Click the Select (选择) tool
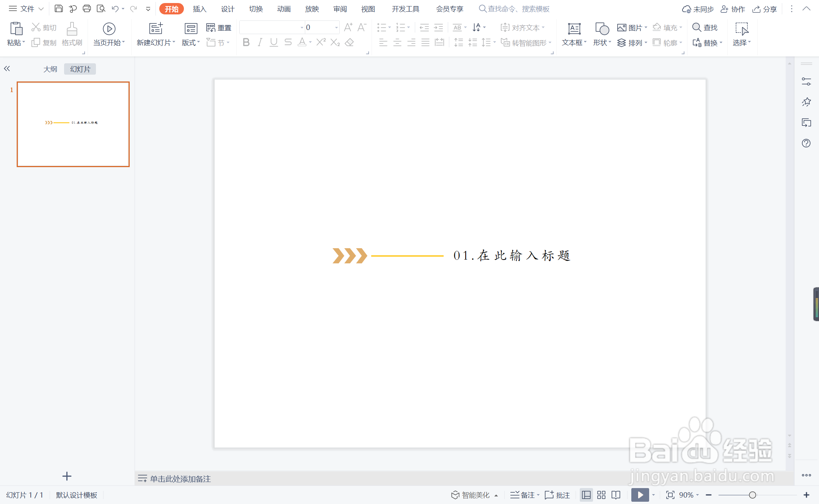Image resolution: width=819 pixels, height=504 pixels. (x=742, y=34)
